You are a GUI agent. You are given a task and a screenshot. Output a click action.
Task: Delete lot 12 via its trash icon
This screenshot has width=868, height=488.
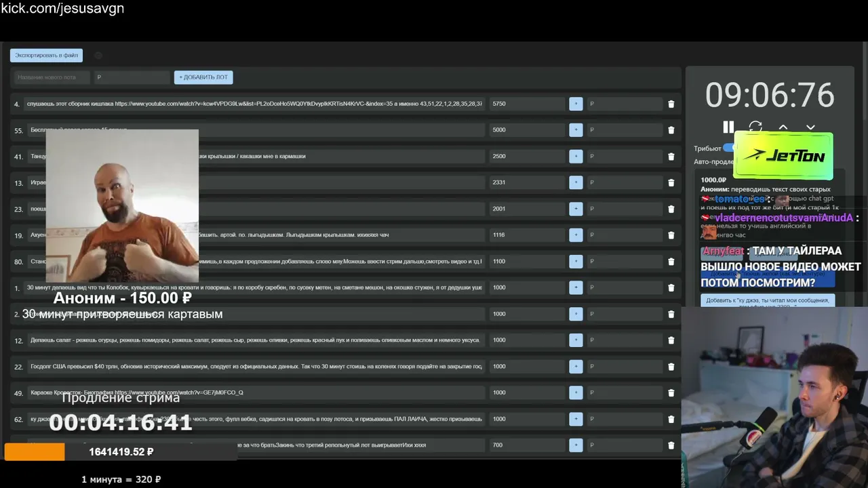tap(671, 340)
